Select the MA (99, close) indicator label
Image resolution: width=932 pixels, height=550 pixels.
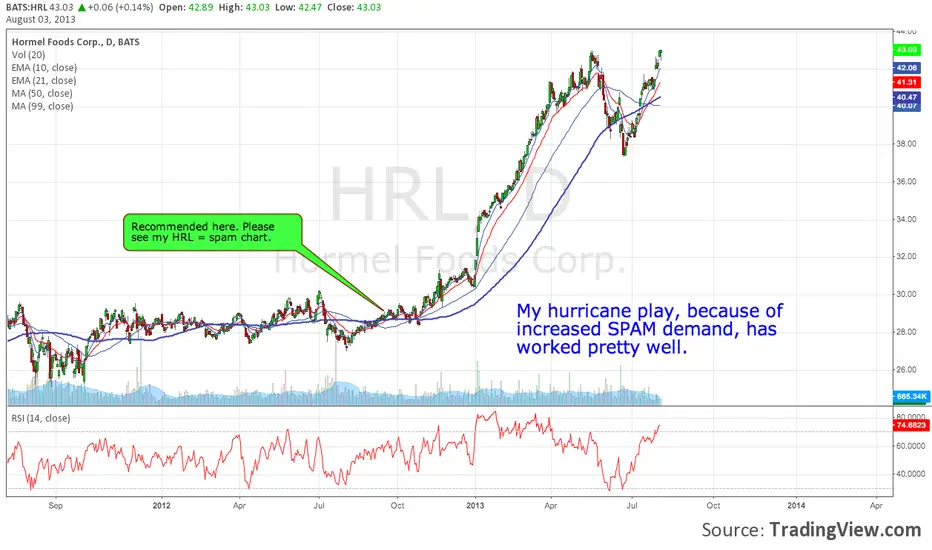pos(42,106)
